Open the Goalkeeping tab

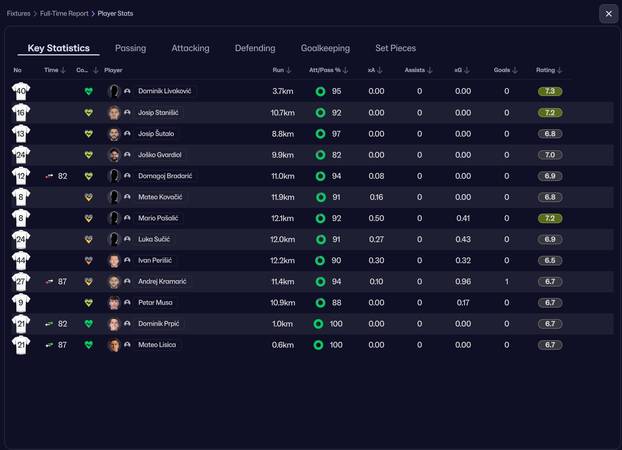point(325,48)
